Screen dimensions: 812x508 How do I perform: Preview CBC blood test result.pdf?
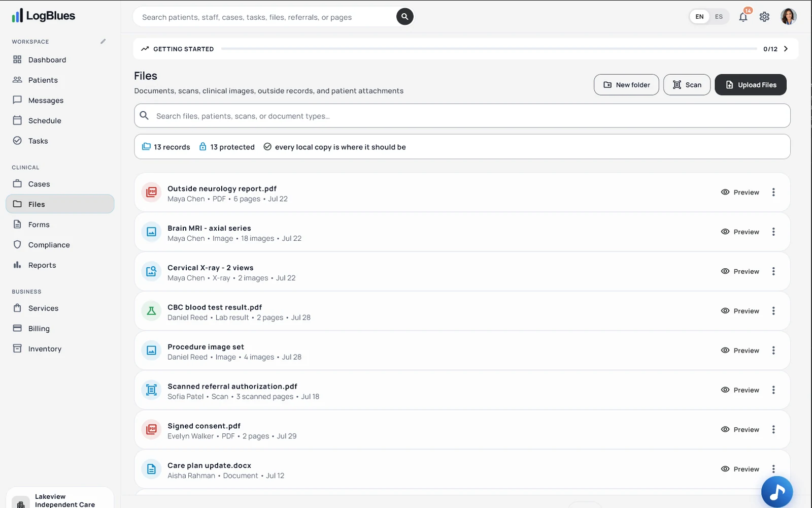tap(740, 311)
